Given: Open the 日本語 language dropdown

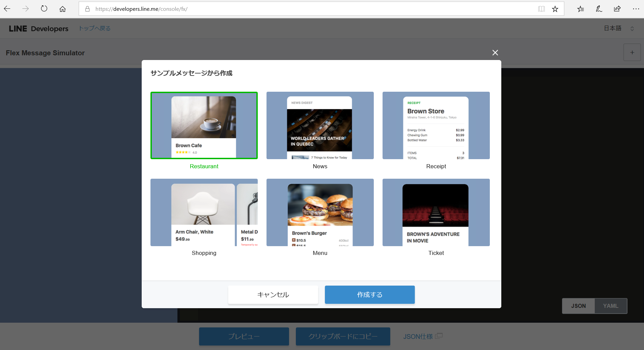Looking at the screenshot, I should pos(619,28).
